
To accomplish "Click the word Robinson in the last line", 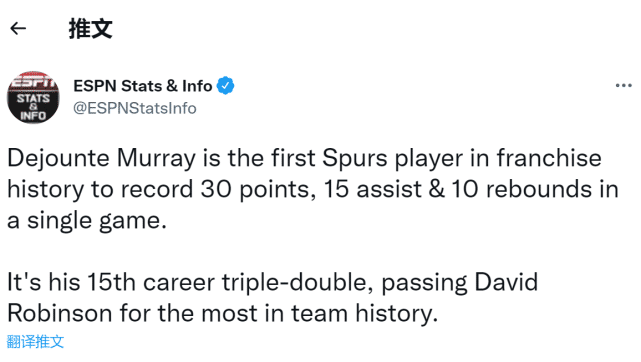I will pyautogui.click(x=60, y=313).
